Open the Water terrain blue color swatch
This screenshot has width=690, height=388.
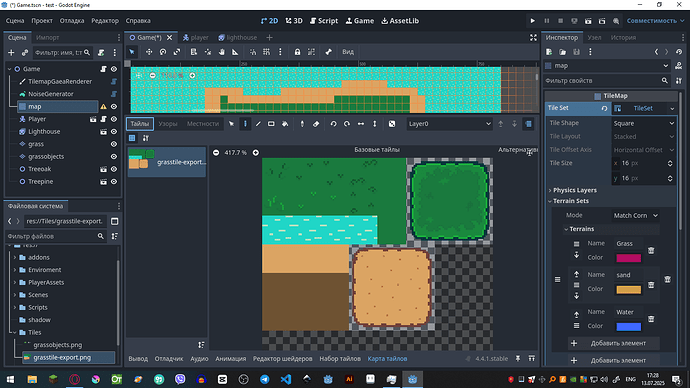coord(628,326)
